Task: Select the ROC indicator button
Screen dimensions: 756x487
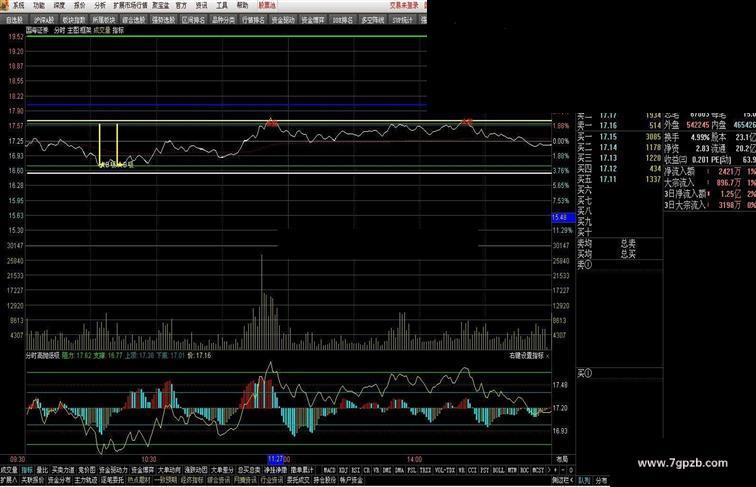Action: 525,470
